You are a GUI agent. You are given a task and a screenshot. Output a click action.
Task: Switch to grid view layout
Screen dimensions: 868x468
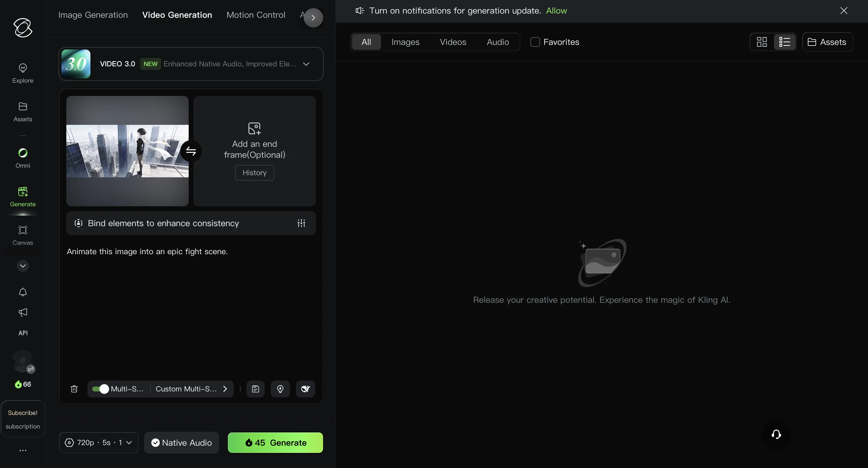[x=762, y=42]
